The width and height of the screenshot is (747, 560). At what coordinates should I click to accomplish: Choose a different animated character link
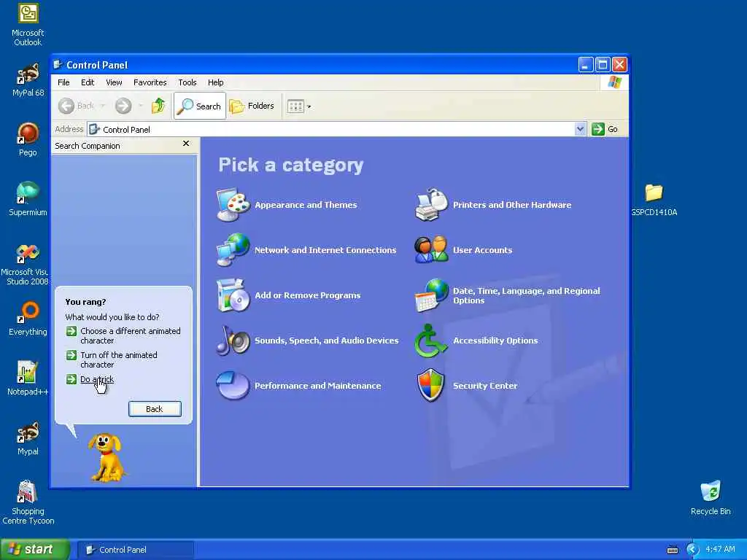coord(130,335)
